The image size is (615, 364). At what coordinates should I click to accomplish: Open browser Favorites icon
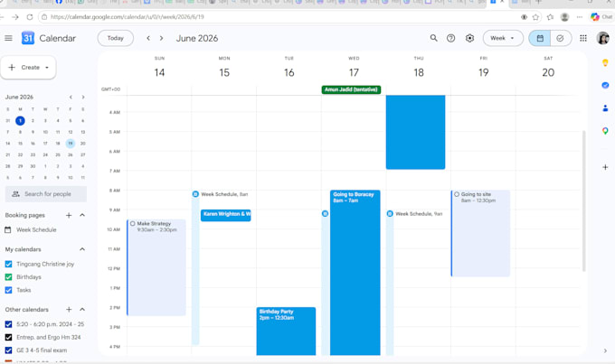[x=550, y=17]
